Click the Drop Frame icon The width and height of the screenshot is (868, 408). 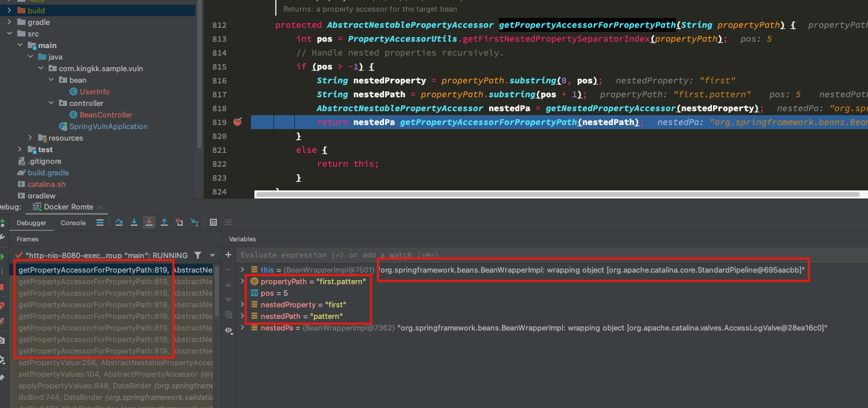pyautogui.click(x=179, y=222)
